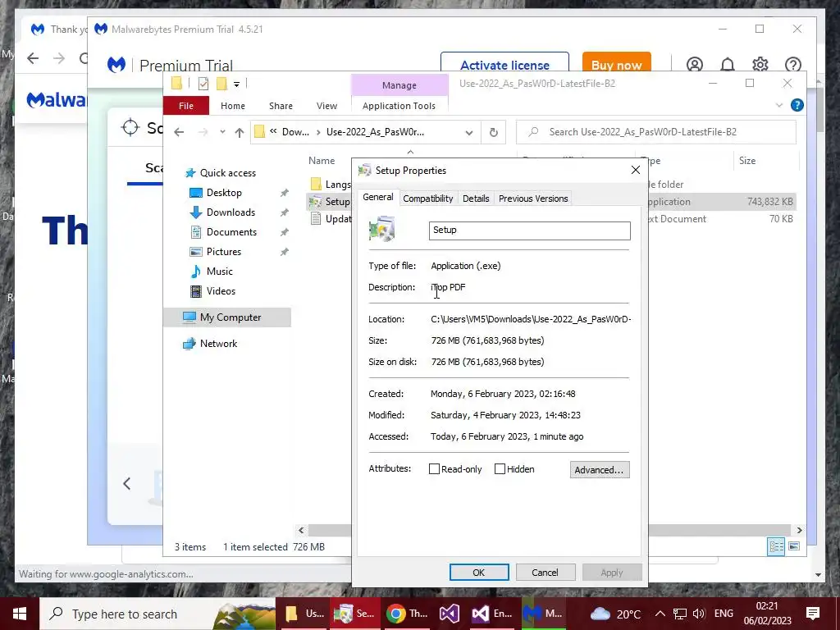Image resolution: width=840 pixels, height=630 pixels.
Task: Select Desktop in Quick access
Action: (x=224, y=192)
